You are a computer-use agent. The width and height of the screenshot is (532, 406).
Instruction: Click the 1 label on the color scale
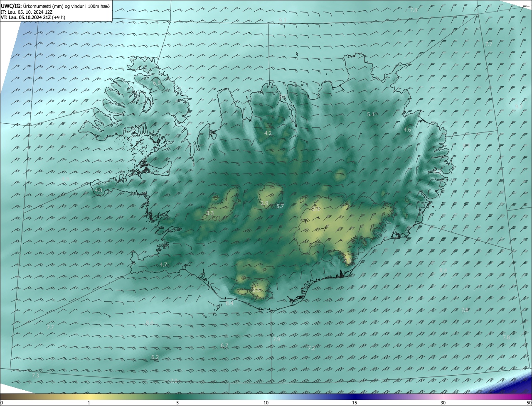click(89, 403)
